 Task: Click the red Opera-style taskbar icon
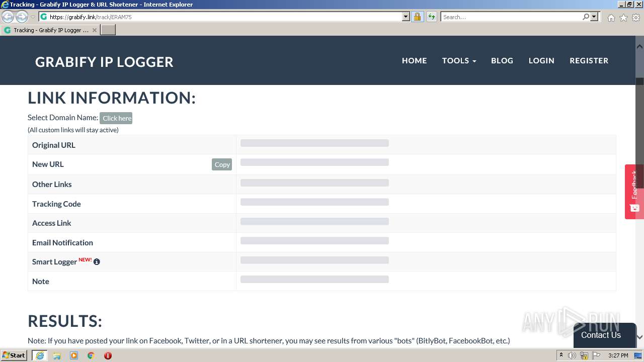pyautogui.click(x=108, y=355)
